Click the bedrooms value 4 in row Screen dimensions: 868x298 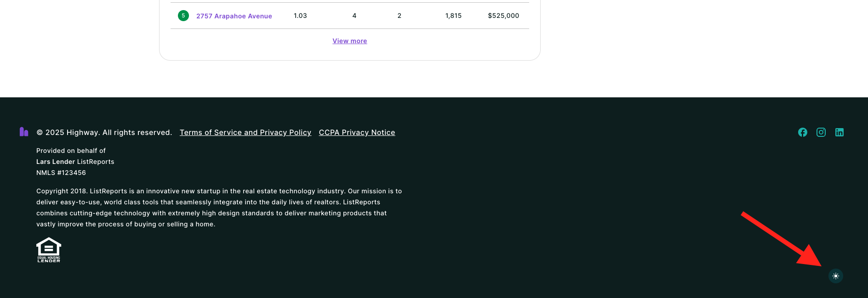pos(354,16)
